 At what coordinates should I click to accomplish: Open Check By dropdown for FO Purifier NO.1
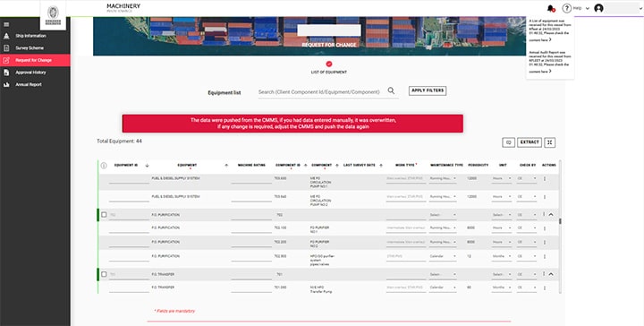(x=527, y=227)
